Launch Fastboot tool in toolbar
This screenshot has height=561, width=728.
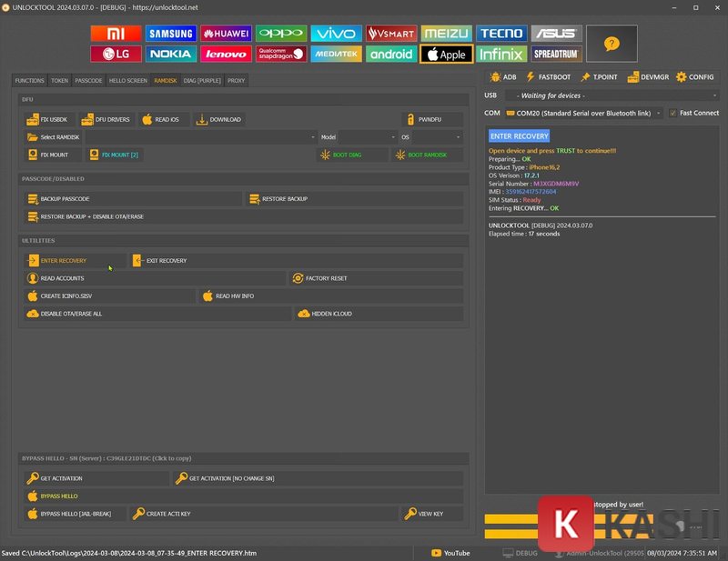pyautogui.click(x=549, y=77)
